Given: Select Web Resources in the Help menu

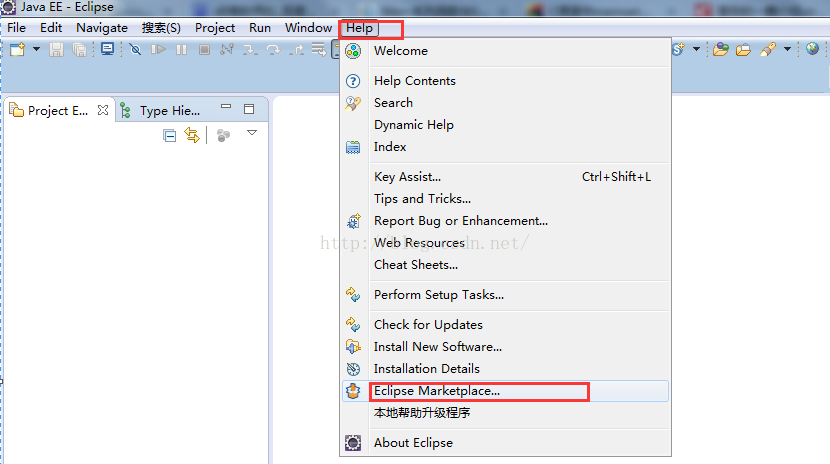Looking at the screenshot, I should click(505, 243).
